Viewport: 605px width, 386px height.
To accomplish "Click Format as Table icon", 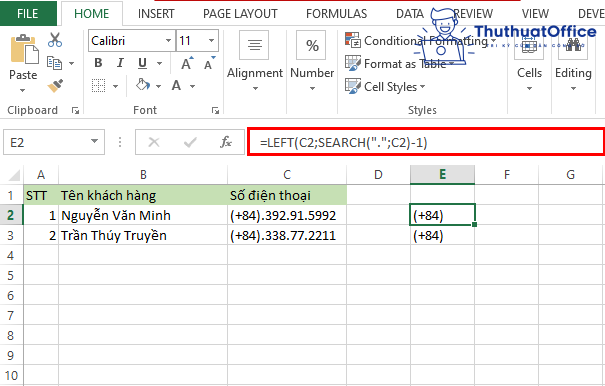I will point(353,63).
